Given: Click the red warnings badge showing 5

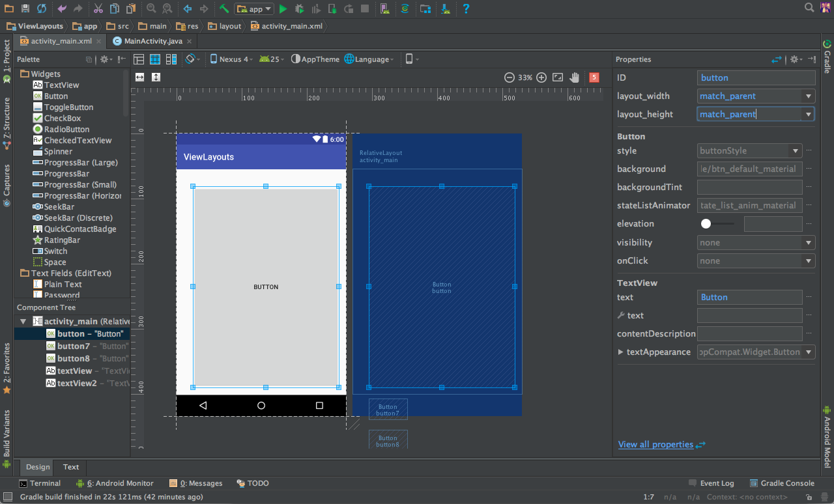Looking at the screenshot, I should [x=594, y=77].
